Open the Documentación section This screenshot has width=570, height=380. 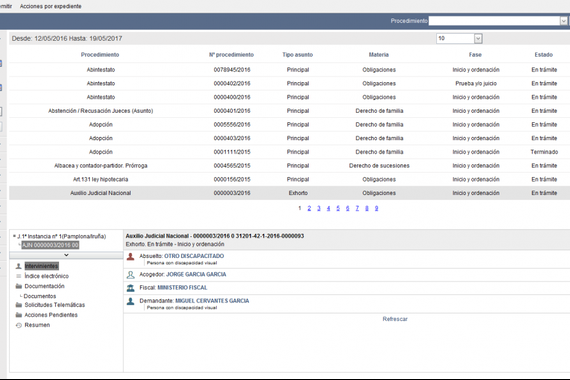coord(44,286)
